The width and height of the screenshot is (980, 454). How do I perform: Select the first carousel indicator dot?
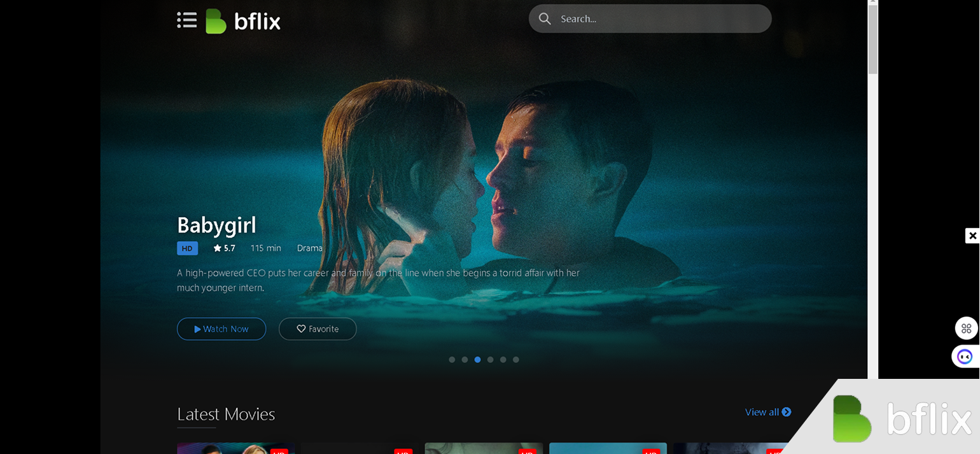pos(452,359)
